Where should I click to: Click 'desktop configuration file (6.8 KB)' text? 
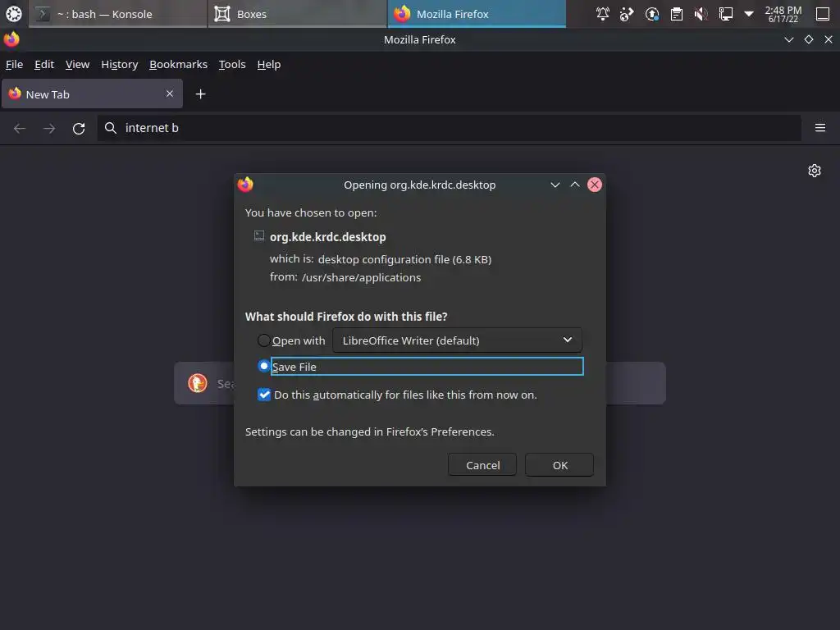[x=404, y=259]
